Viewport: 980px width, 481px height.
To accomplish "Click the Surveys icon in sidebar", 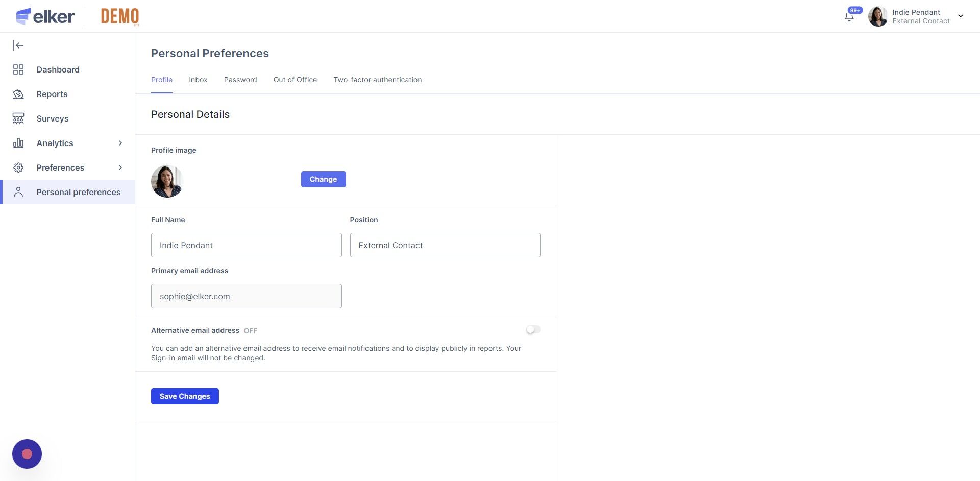I will click(18, 119).
